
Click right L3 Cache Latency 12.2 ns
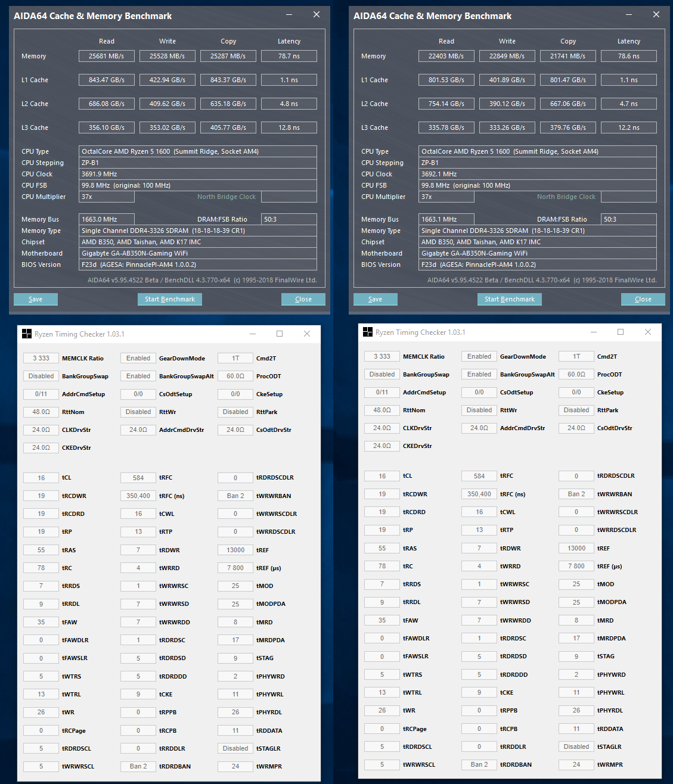coord(629,127)
